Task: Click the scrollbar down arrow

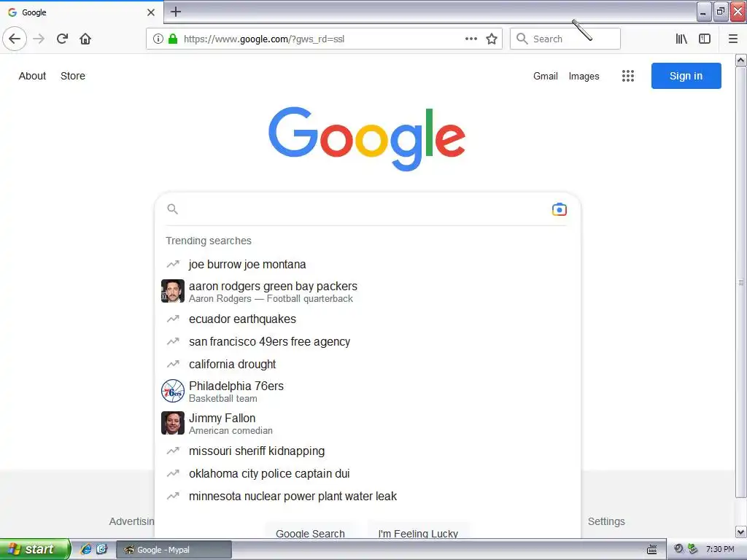Action: 741,532
